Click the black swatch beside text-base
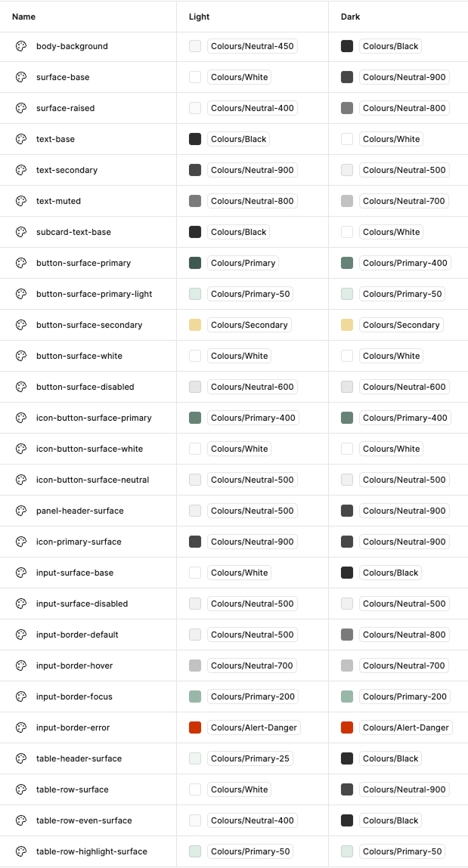This screenshot has width=468, height=868. pyautogui.click(x=195, y=139)
